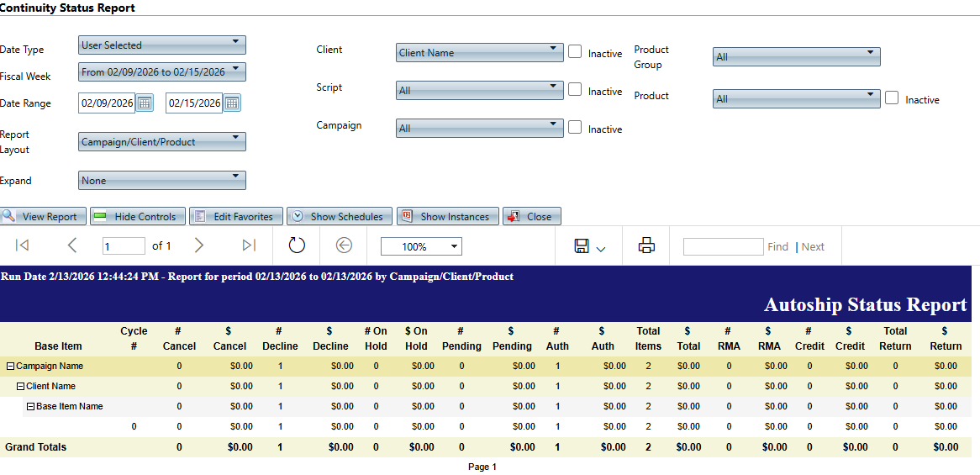
Task: Jump to last page of report
Action: (x=249, y=245)
